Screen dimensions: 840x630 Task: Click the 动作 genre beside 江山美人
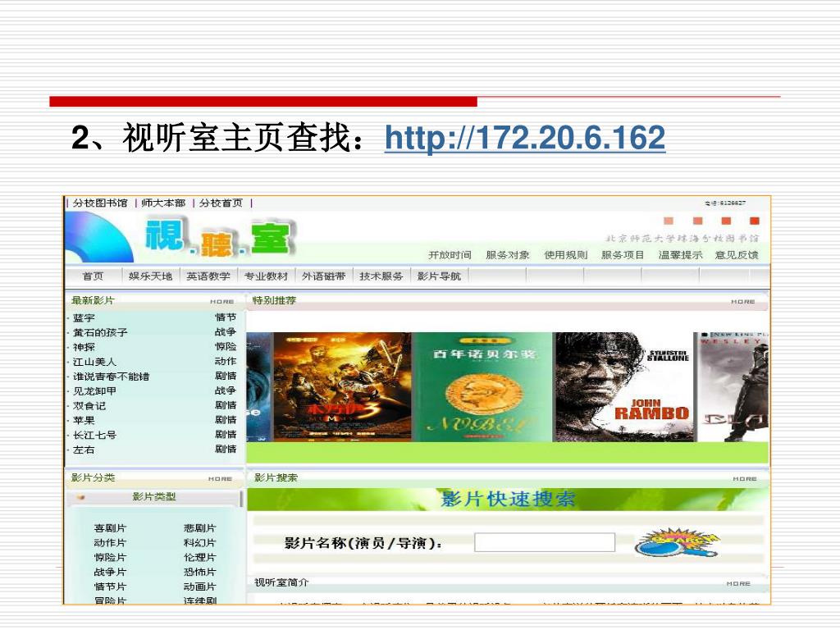tap(226, 361)
